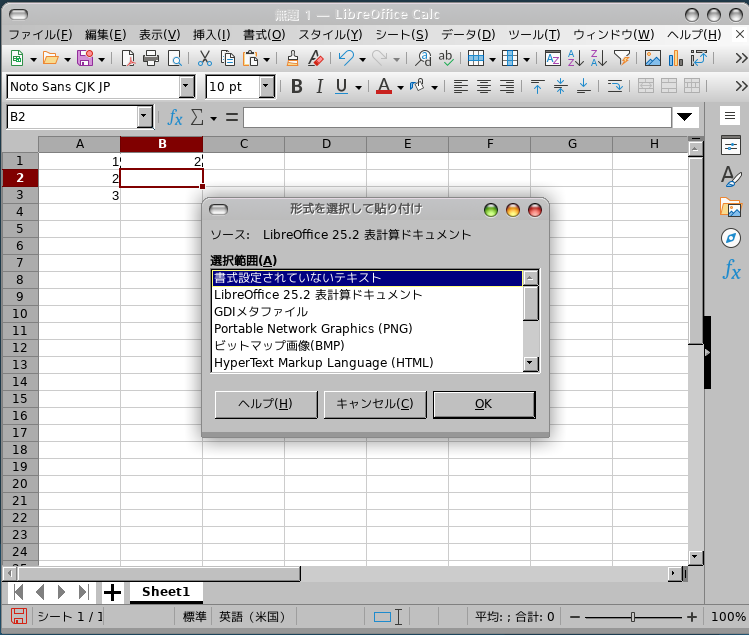749x635 pixels.
Task: Open Find and Replace icon
Action: tap(423, 59)
